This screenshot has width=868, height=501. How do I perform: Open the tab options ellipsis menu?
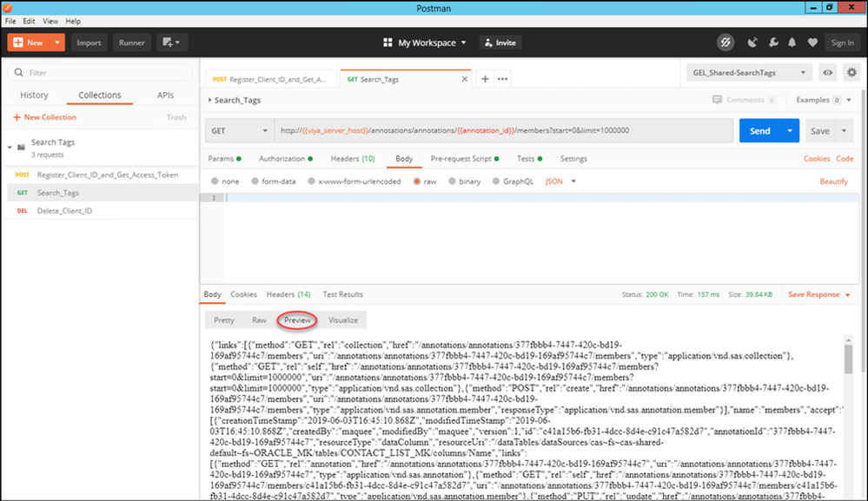click(x=503, y=79)
